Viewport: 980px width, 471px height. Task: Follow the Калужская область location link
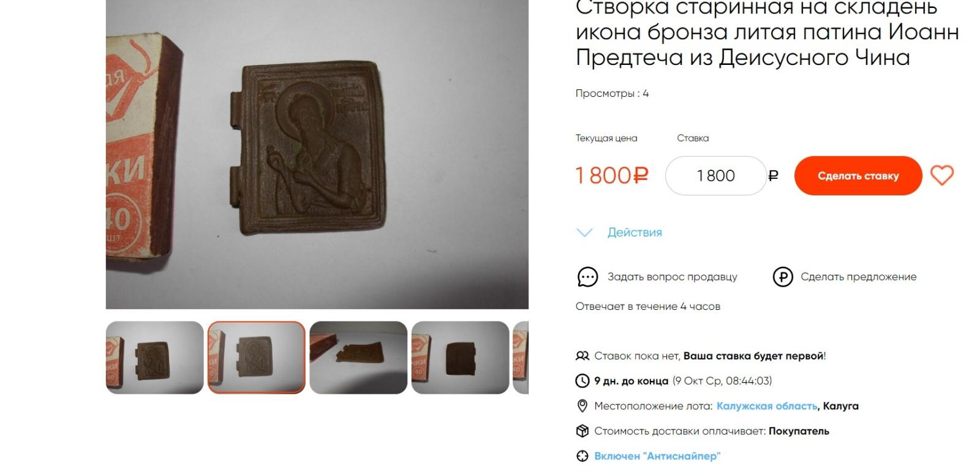[767, 406]
